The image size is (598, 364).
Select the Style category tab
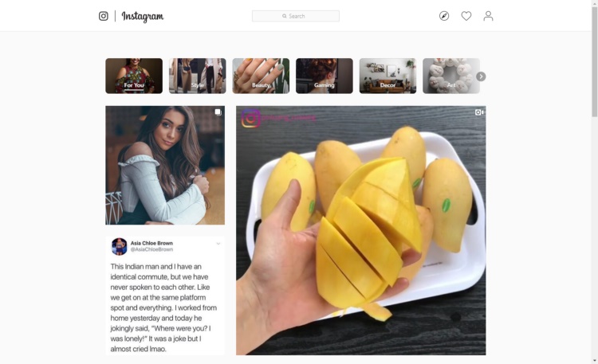197,76
